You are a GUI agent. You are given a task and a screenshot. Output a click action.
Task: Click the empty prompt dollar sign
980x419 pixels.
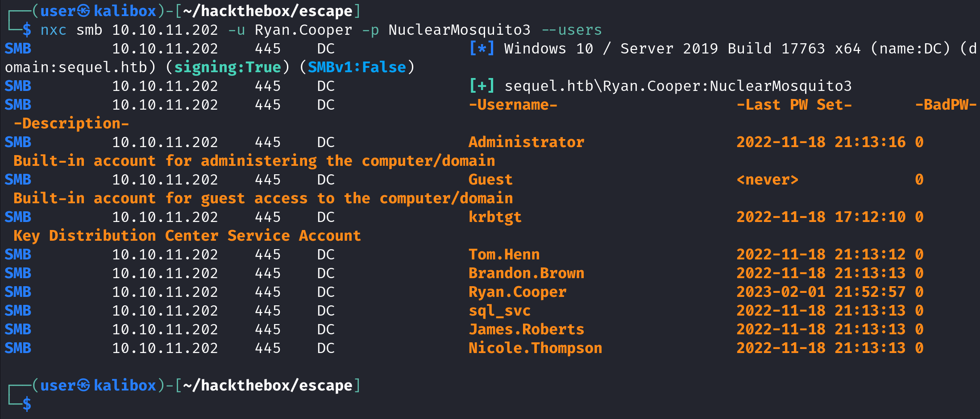27,404
